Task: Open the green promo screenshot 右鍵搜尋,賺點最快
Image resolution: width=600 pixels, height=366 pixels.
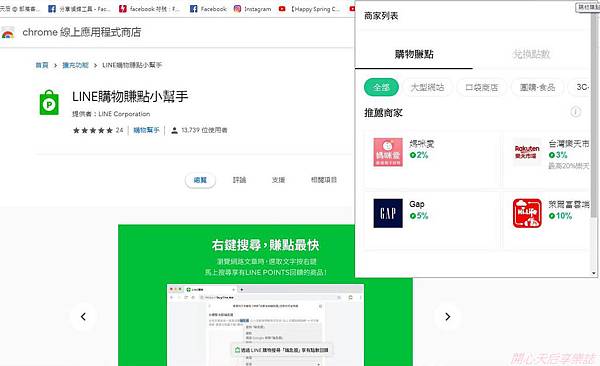Action: pos(265,295)
